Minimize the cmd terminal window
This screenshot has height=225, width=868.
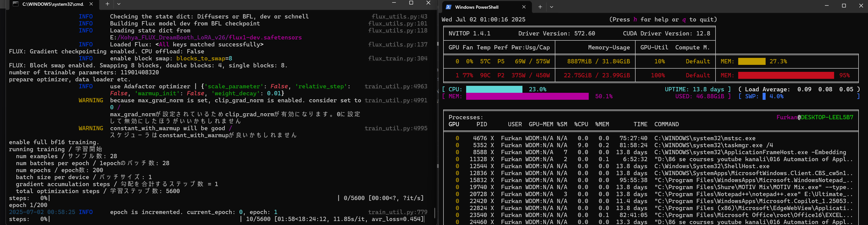pyautogui.click(x=394, y=3)
